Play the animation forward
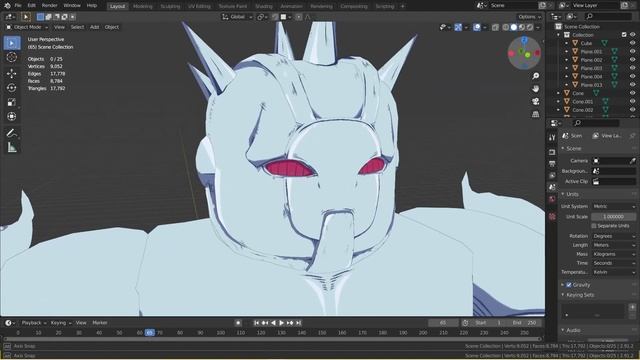Image resolution: width=640 pixels, height=360 pixels. click(282, 323)
